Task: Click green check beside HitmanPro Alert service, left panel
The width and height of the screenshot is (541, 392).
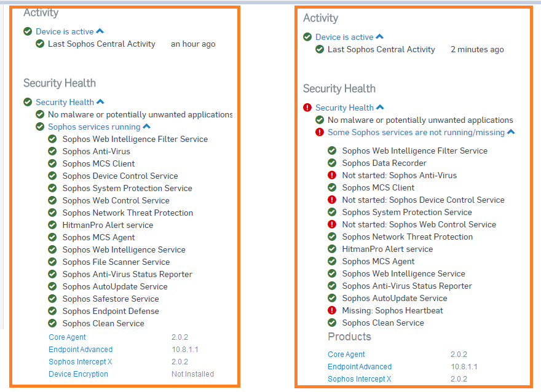Action: click(x=52, y=225)
